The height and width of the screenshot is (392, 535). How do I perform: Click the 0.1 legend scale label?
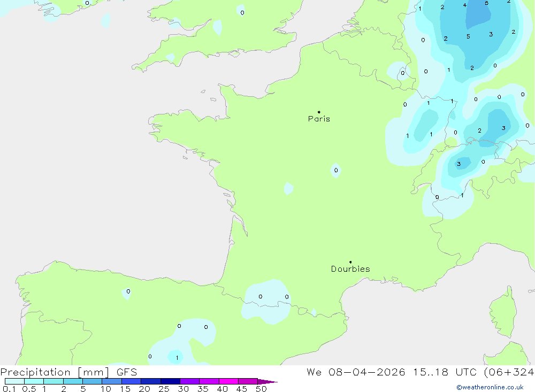click(9, 389)
